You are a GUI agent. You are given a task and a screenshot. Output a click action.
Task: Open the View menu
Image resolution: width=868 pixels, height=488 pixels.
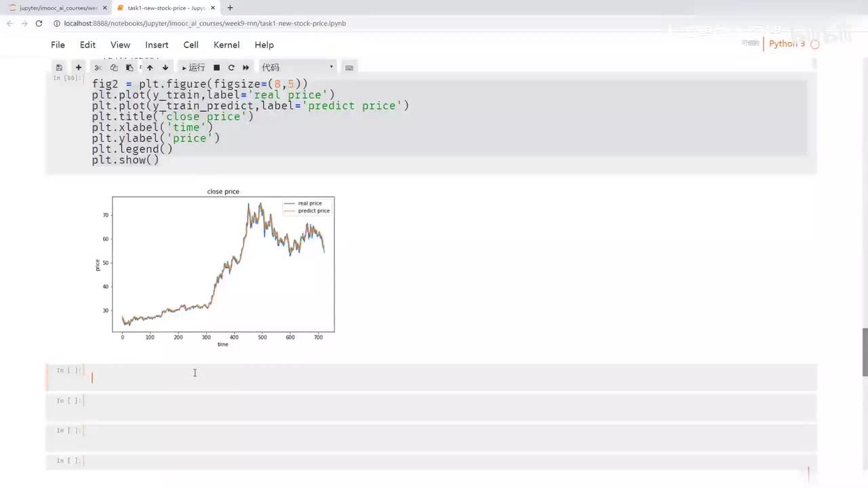pyautogui.click(x=120, y=45)
